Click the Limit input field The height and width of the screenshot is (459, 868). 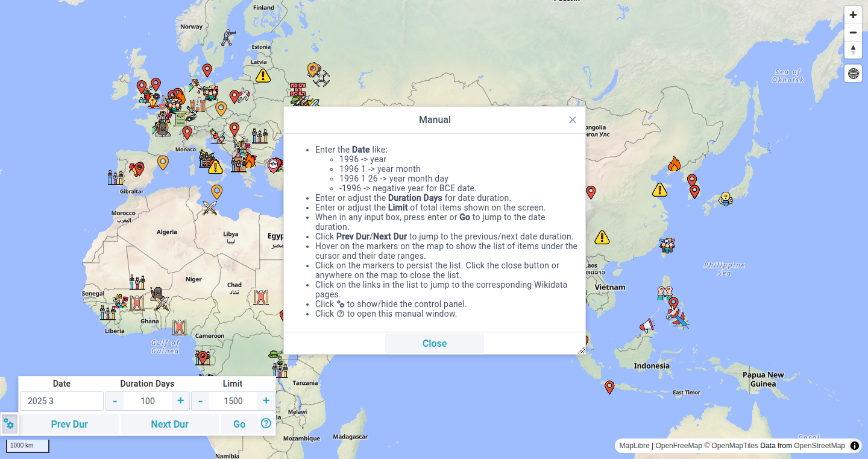point(233,401)
